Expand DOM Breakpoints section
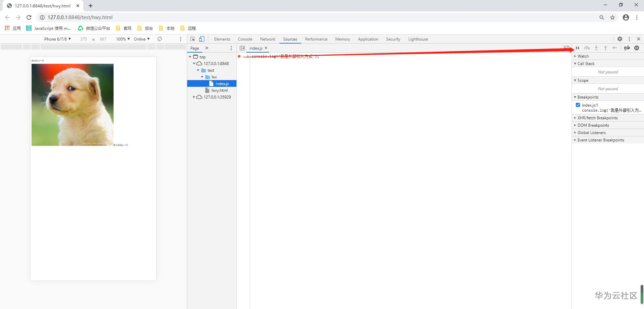 click(608, 125)
